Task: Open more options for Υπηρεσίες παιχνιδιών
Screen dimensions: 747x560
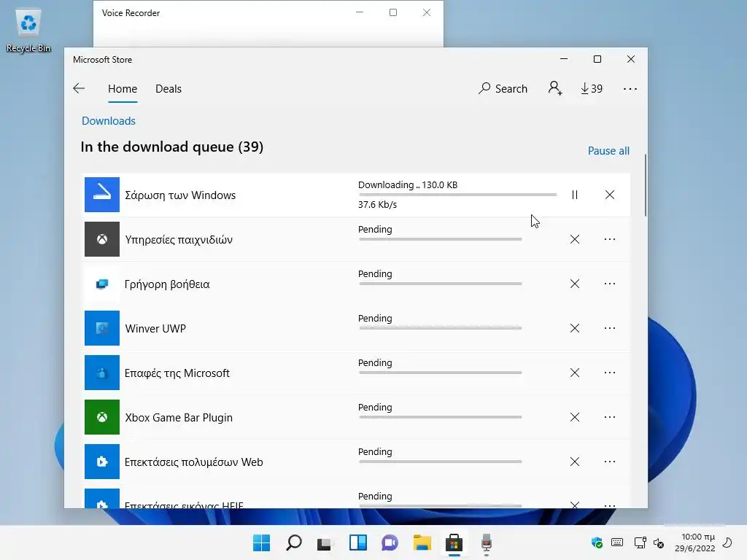Action: click(x=610, y=239)
